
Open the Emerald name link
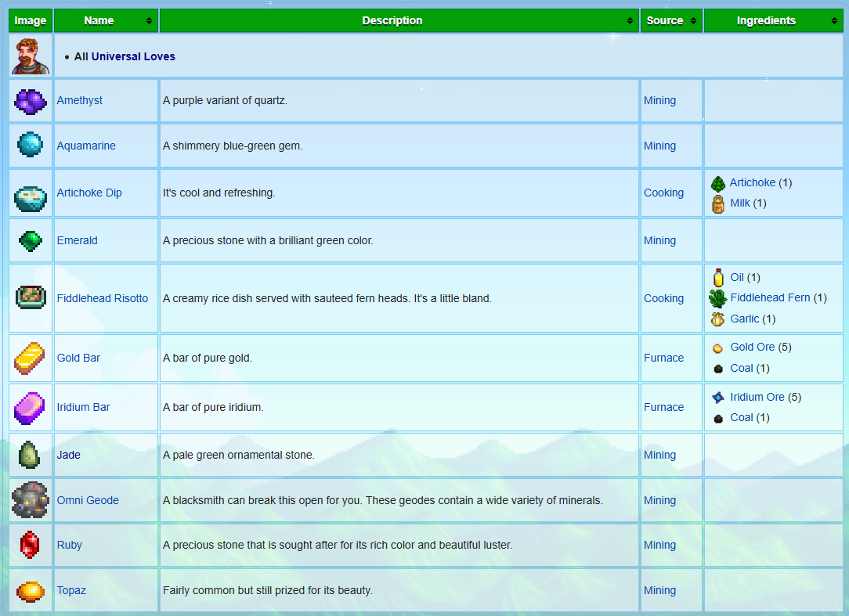coord(78,240)
